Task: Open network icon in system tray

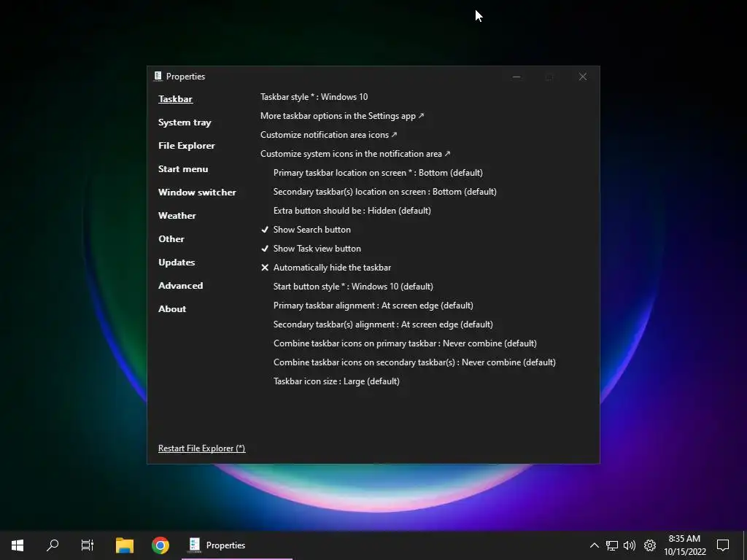Action: (x=612, y=545)
